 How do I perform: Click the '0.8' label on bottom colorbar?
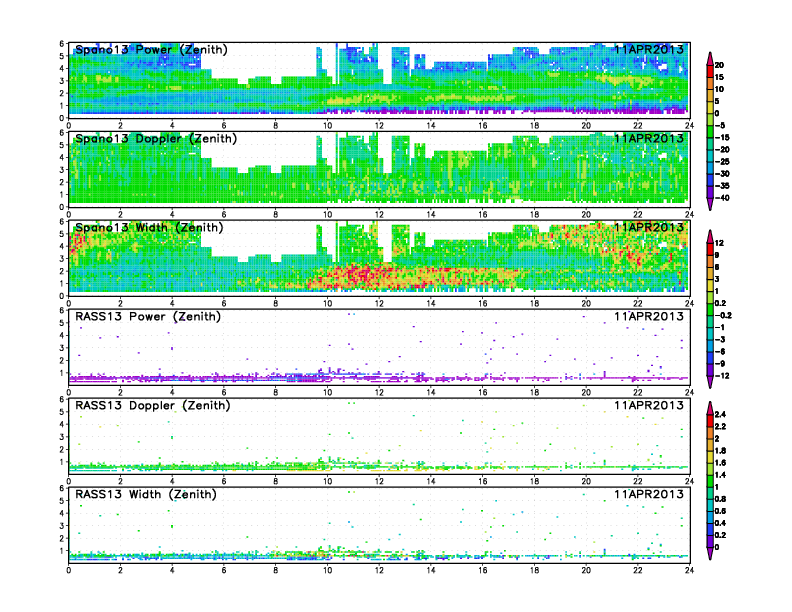(720, 499)
